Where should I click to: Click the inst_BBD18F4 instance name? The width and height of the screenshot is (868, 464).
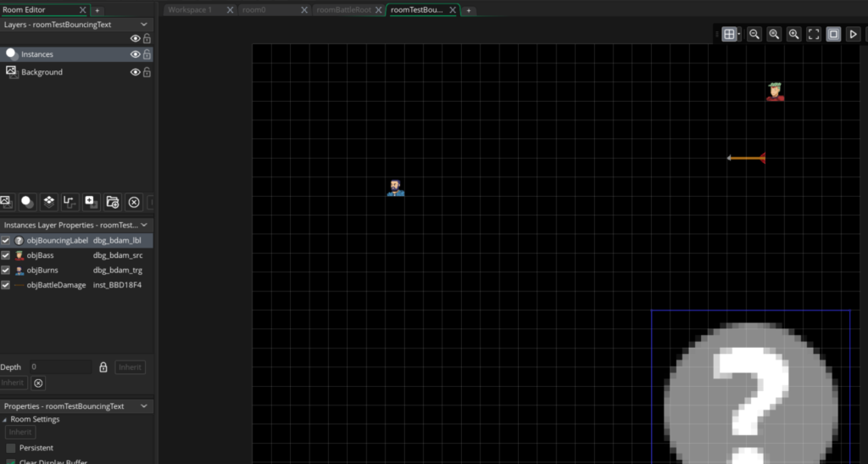[117, 285]
